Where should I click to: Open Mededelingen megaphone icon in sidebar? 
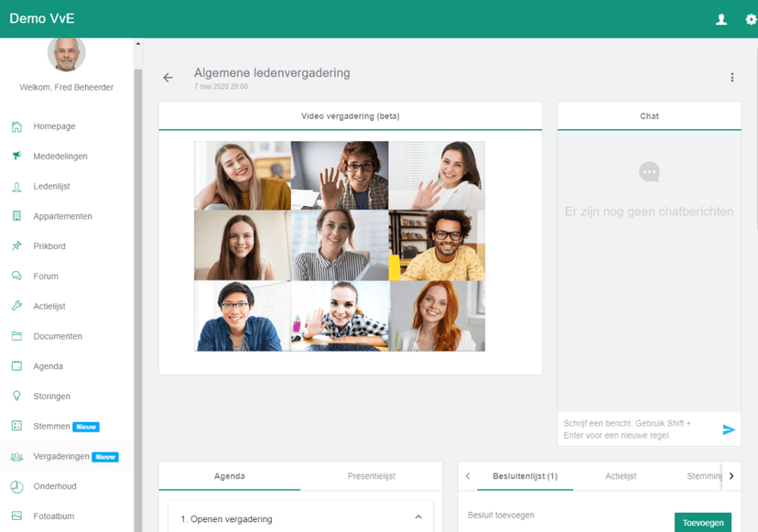click(x=16, y=157)
